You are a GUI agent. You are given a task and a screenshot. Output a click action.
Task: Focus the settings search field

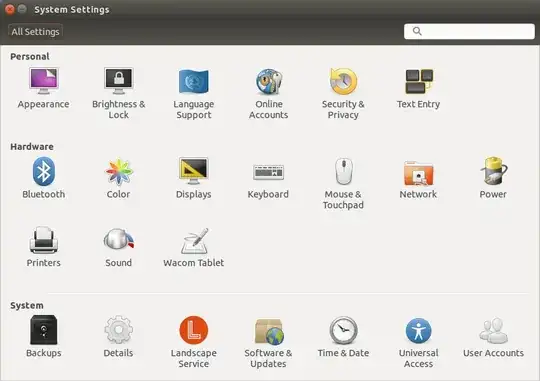pyautogui.click(x=469, y=31)
